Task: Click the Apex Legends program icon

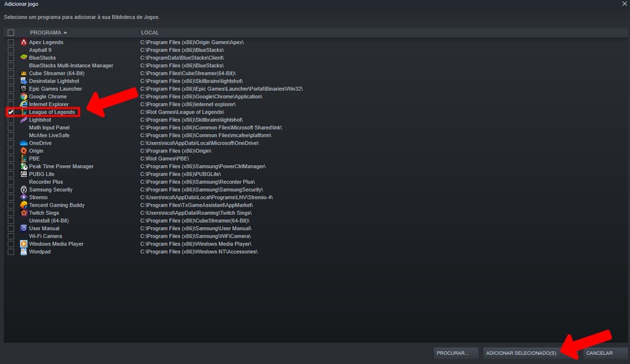Action: tap(24, 42)
